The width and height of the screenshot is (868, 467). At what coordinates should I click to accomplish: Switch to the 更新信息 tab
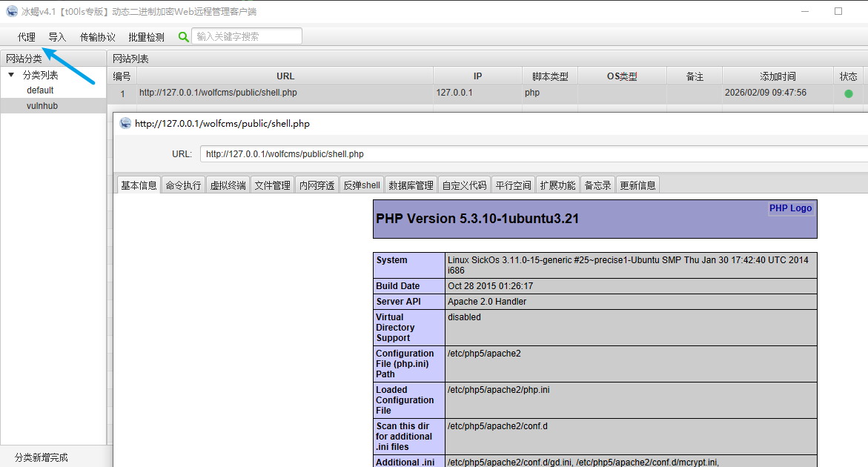637,185
